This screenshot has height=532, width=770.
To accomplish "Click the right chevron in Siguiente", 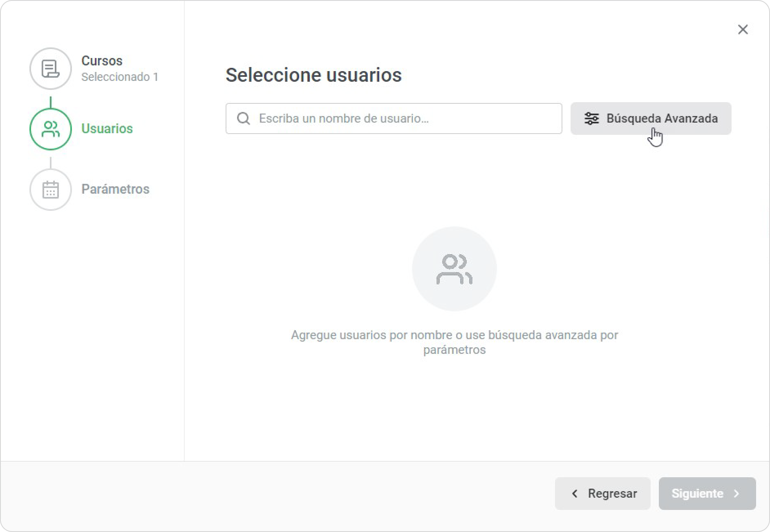I will [736, 494].
